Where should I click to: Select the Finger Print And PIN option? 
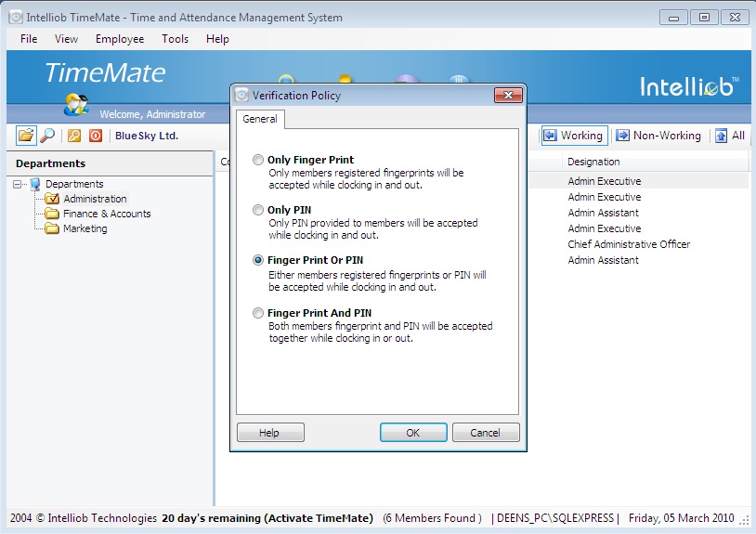258,313
